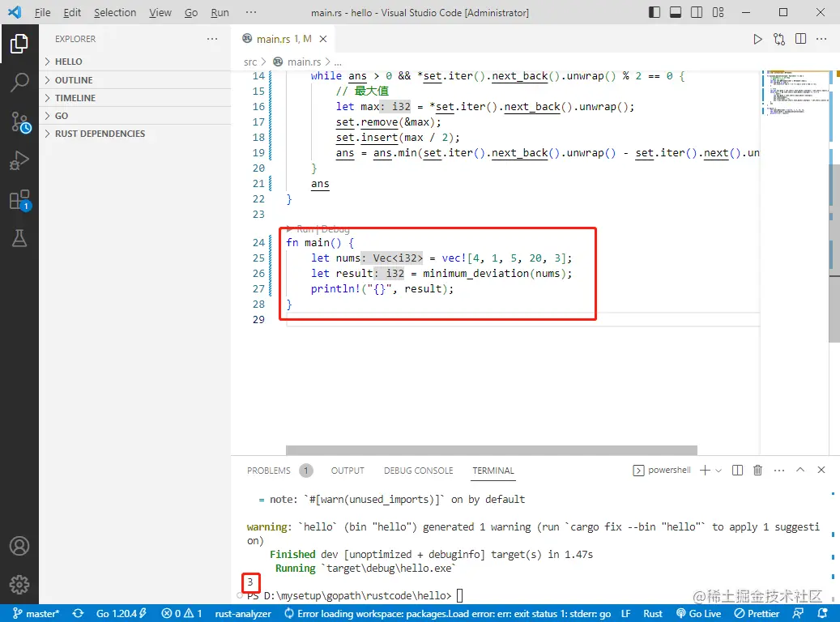Open Customize Layout button
840x622 pixels.
[718, 12]
